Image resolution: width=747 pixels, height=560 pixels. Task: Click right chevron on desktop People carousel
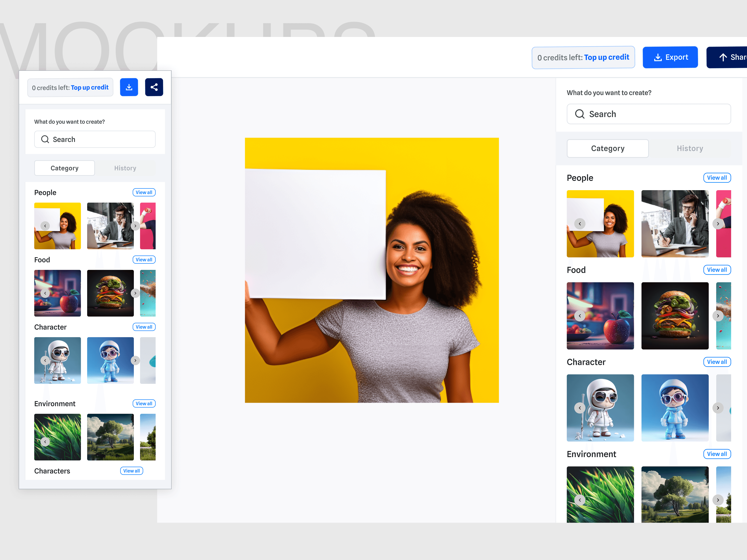click(718, 224)
